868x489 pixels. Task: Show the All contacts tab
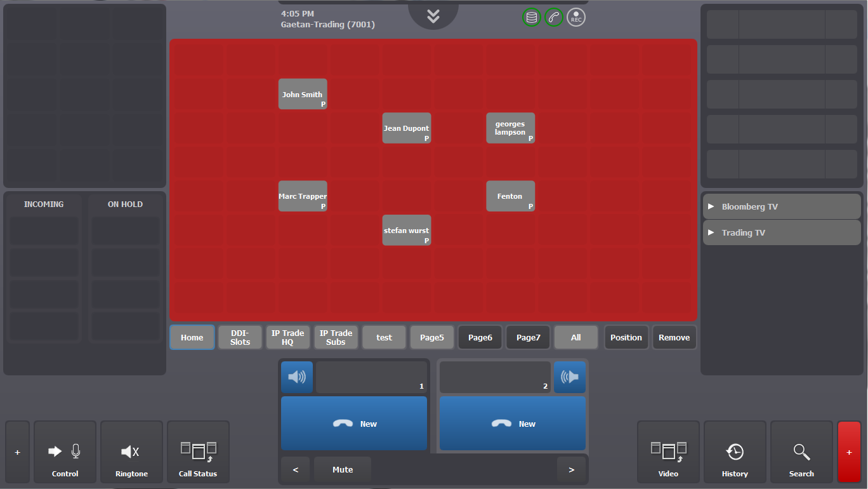click(576, 337)
